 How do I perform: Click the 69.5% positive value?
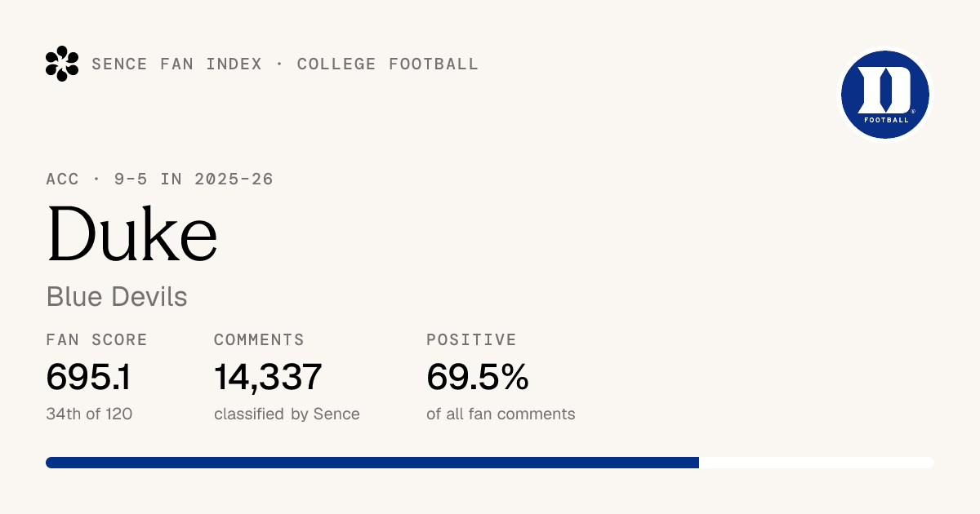(478, 377)
